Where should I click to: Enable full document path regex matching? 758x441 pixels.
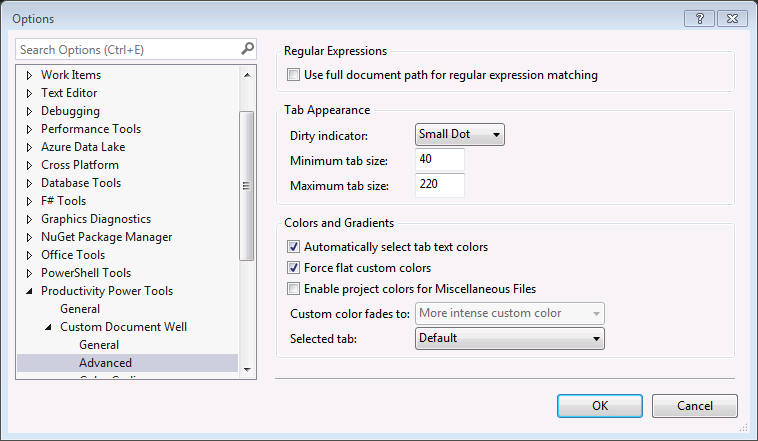coord(294,75)
